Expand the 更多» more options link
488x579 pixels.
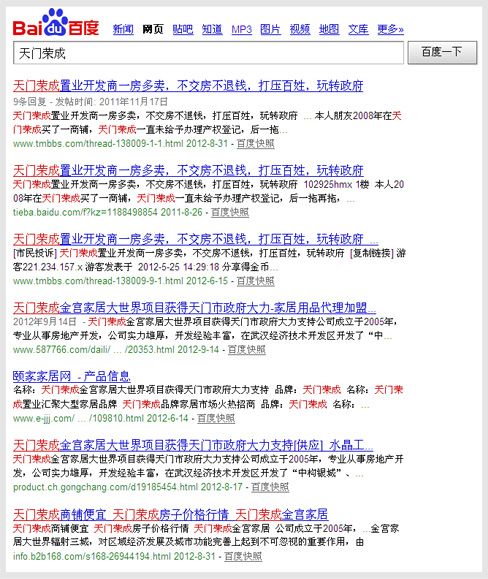point(390,29)
